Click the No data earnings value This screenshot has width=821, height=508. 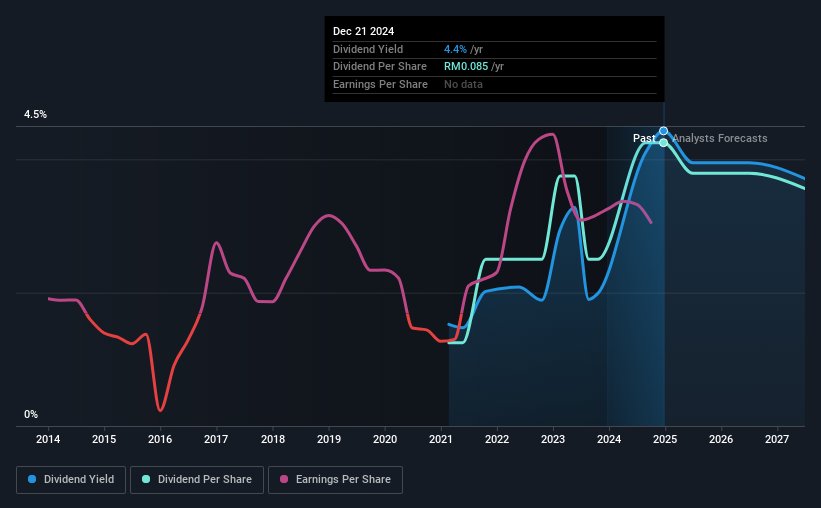click(463, 84)
